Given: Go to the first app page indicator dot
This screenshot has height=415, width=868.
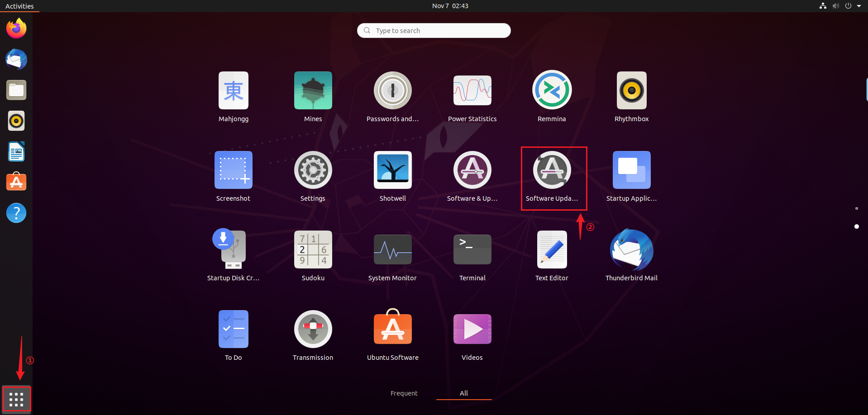Looking at the screenshot, I should click(x=856, y=208).
